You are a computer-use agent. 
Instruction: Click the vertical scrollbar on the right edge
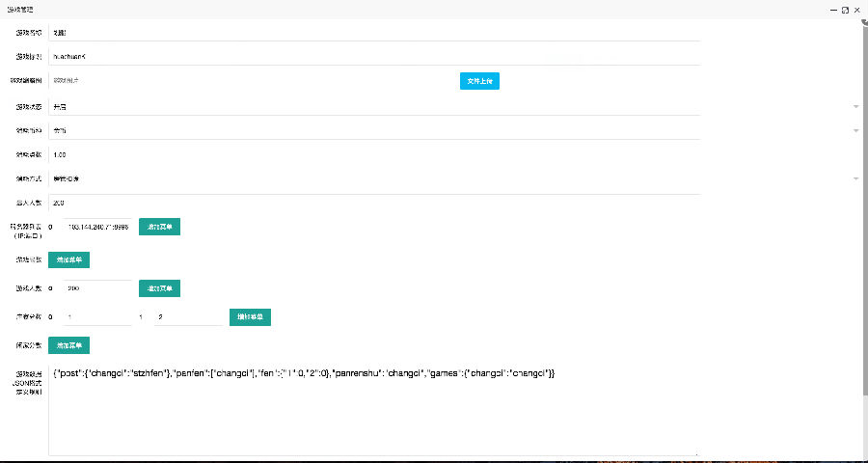pyautogui.click(x=864, y=193)
